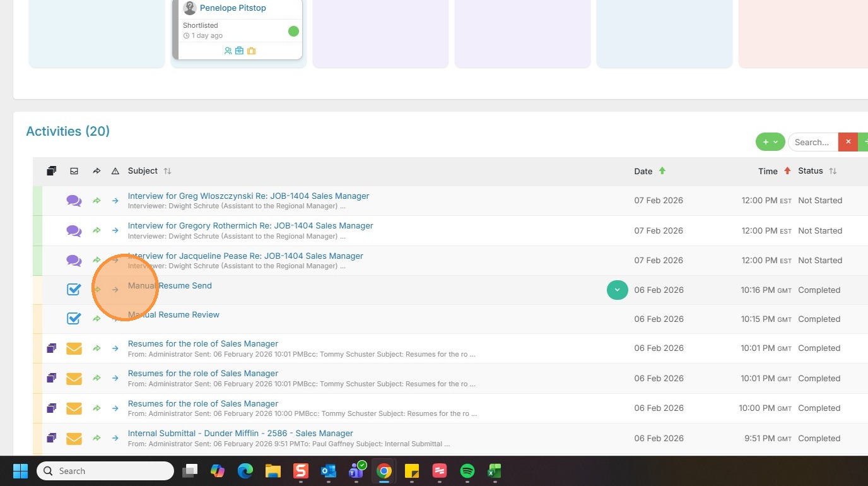Viewport: 868px width, 486px height.
Task: Click the warning triangle column header icon
Action: click(115, 171)
